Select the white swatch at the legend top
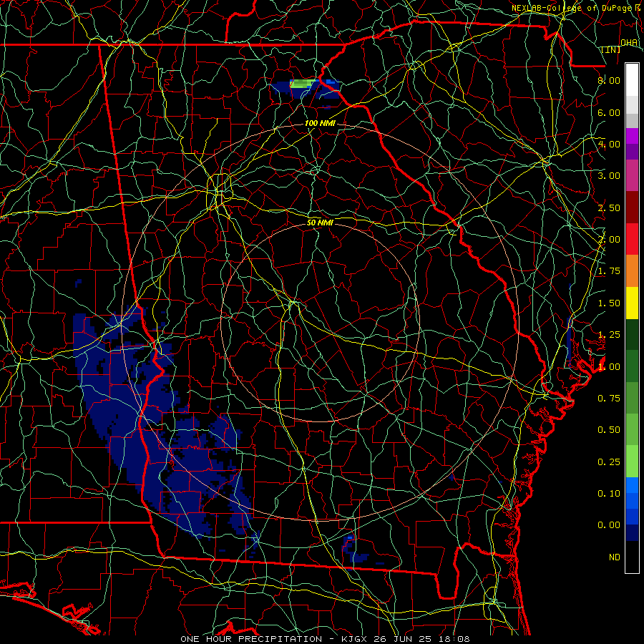The image size is (644, 644). 632,80
